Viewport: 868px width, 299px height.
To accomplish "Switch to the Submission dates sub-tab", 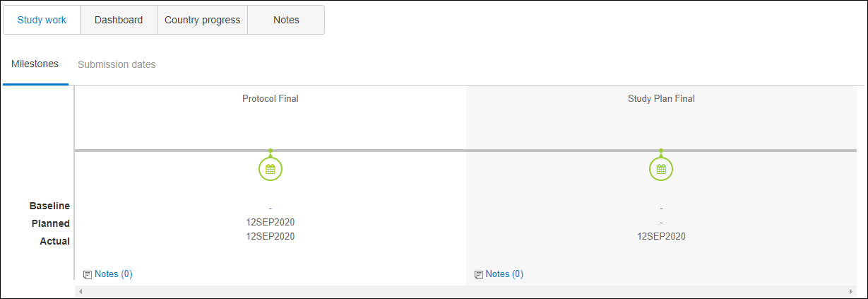I will pos(117,64).
